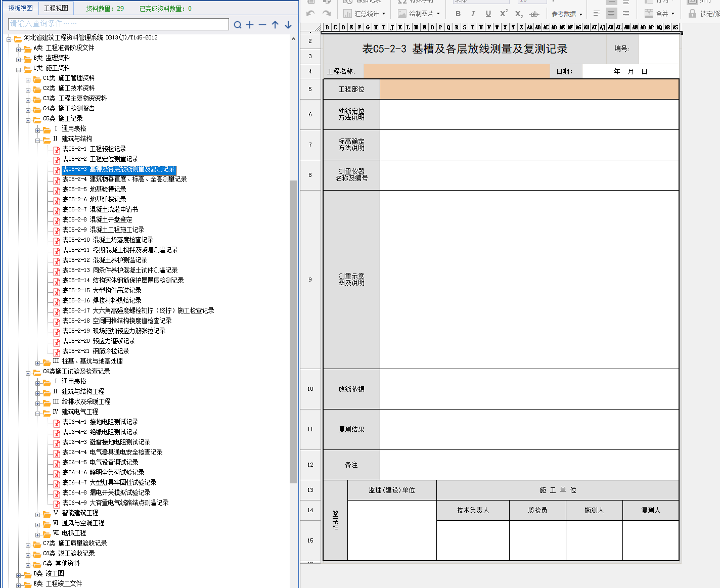Viewport: 720px width, 588px height.
Task: Click the column header letter Q in the spreadsheet
Action: point(448,27)
